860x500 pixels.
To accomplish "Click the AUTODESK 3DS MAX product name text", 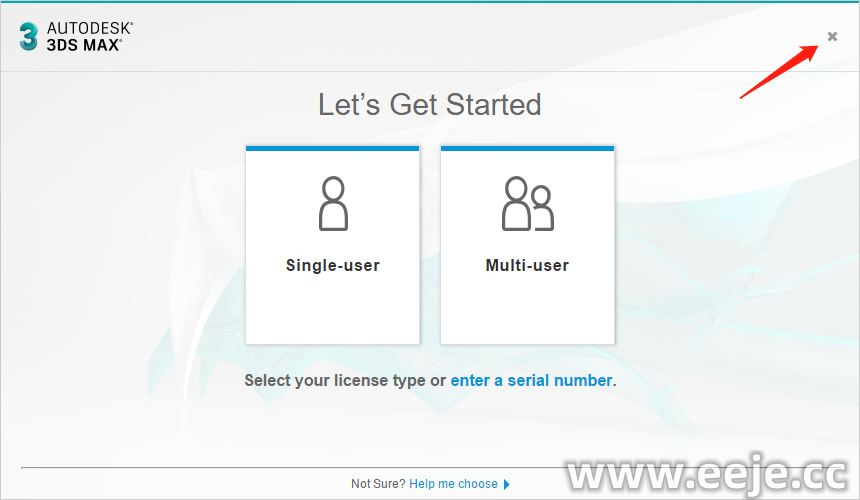I will [x=90, y=37].
